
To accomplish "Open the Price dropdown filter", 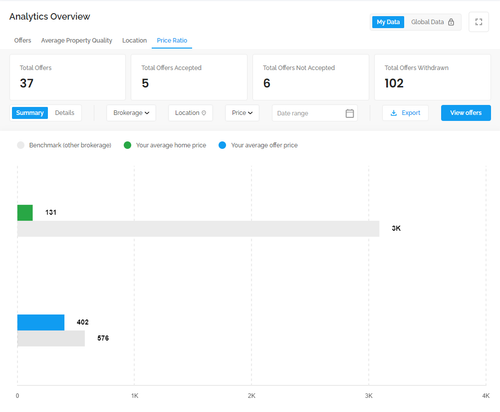I will point(242,113).
